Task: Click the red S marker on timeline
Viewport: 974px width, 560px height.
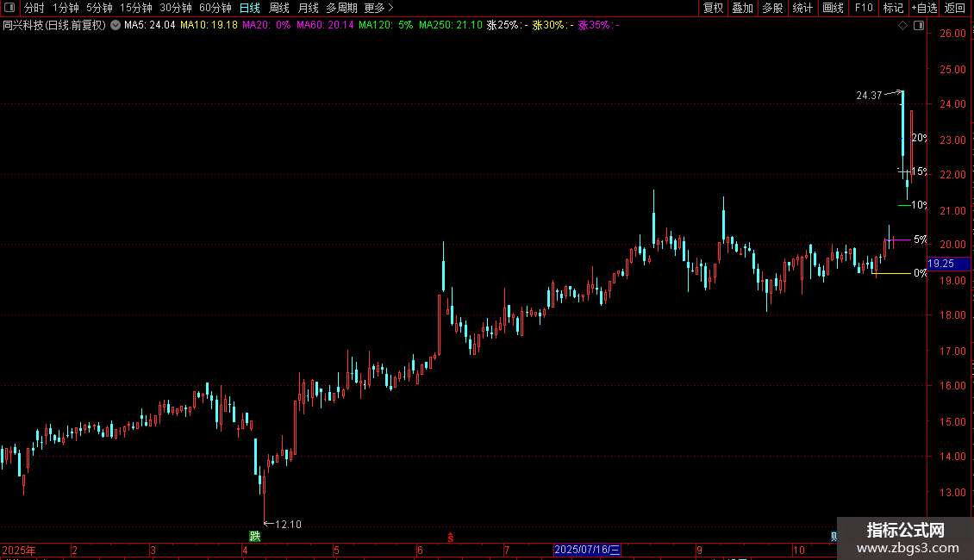Action: 450,538
